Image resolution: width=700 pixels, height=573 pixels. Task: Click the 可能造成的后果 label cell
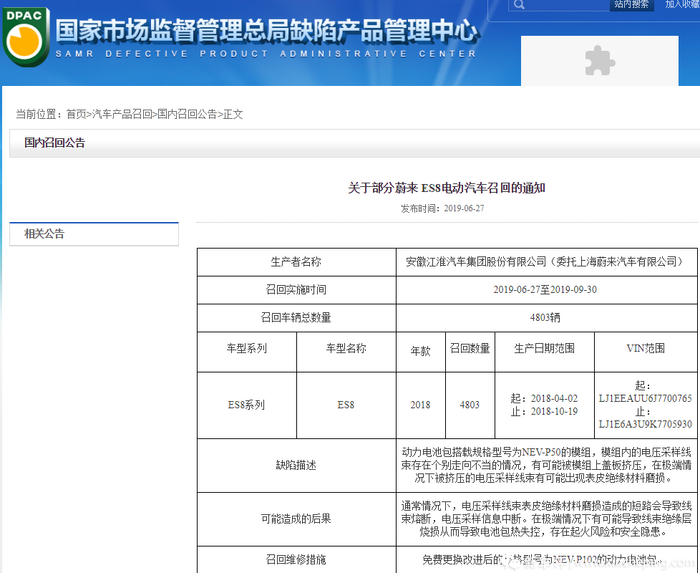pos(296,519)
